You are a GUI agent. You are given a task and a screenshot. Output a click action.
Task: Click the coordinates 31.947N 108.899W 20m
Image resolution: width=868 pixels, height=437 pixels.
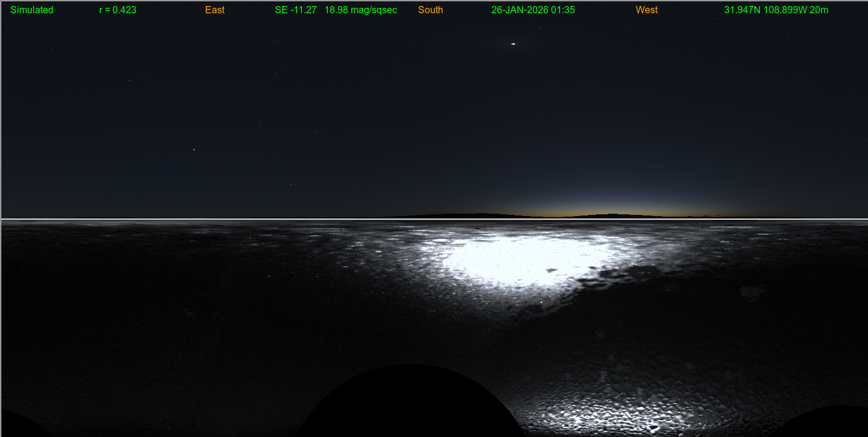pos(776,10)
